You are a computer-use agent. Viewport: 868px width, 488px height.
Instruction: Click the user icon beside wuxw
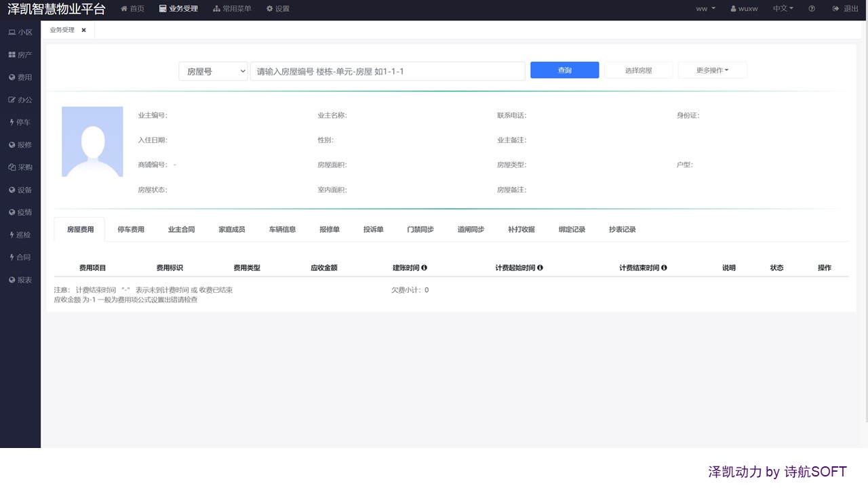point(734,9)
